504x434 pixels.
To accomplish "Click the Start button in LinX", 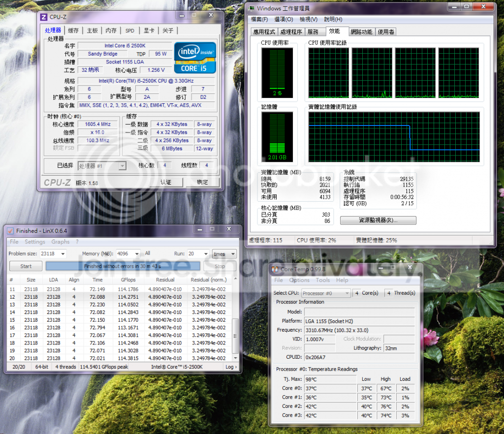I will (x=26, y=266).
